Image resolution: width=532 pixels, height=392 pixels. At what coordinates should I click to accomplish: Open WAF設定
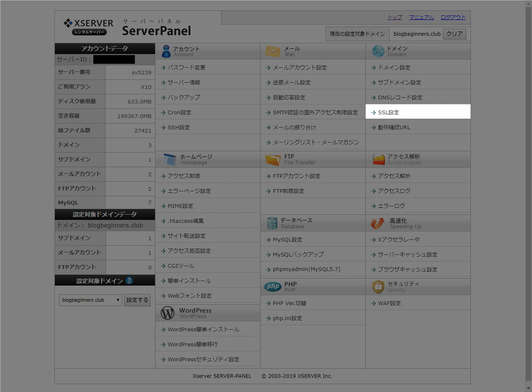[389, 303]
